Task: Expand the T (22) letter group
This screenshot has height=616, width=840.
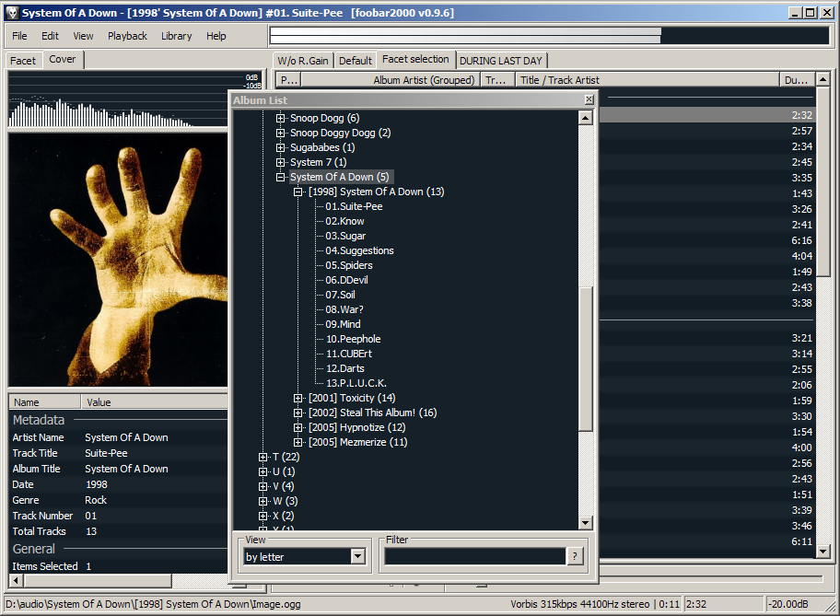Action: click(x=262, y=457)
